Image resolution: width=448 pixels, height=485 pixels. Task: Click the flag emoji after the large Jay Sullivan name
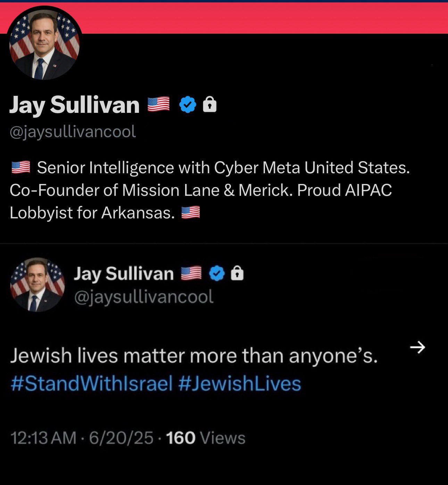point(158,104)
